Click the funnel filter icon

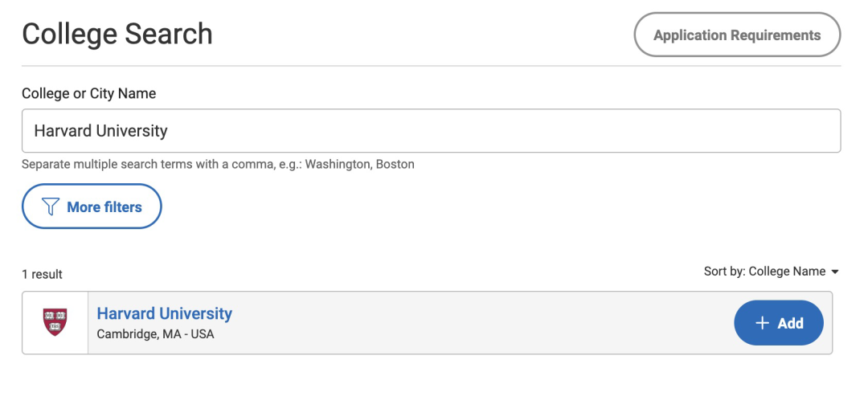[x=51, y=206]
